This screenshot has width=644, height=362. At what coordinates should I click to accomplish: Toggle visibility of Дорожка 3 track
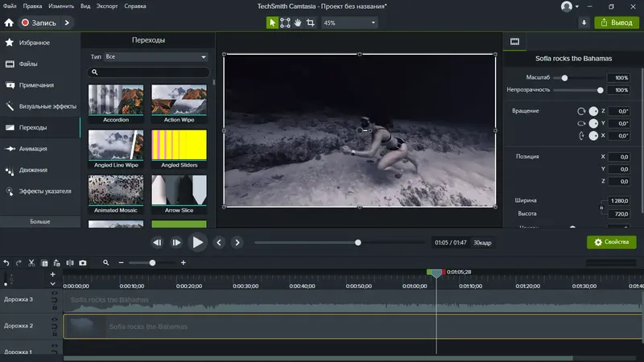click(55, 294)
